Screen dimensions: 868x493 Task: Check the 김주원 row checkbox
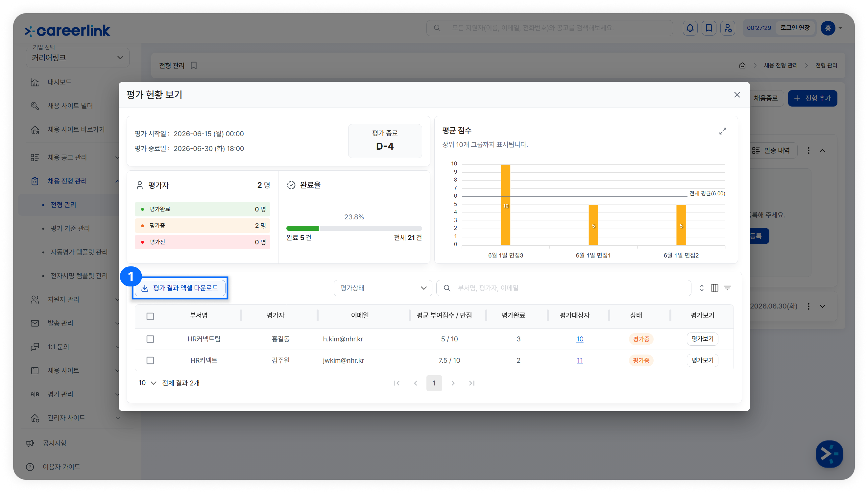click(x=150, y=360)
